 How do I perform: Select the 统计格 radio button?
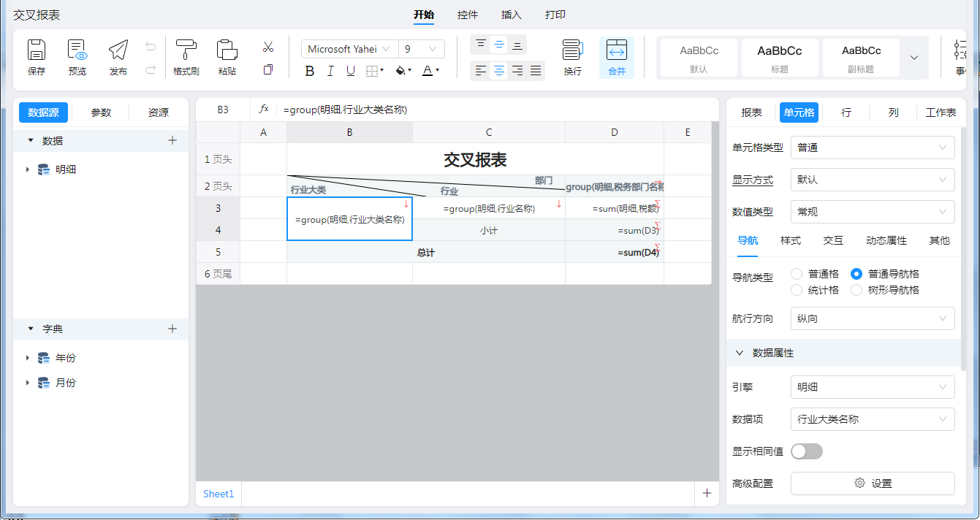click(x=797, y=290)
